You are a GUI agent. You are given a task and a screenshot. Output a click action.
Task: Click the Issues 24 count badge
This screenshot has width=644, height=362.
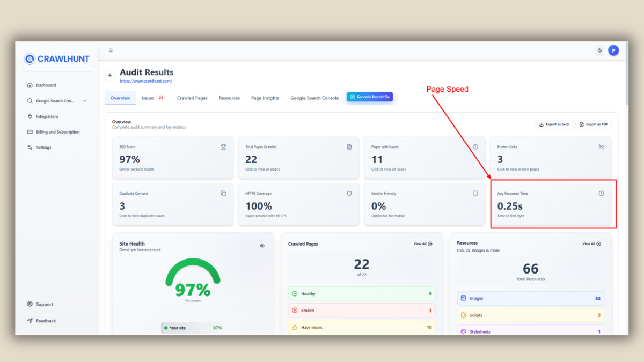coord(161,98)
